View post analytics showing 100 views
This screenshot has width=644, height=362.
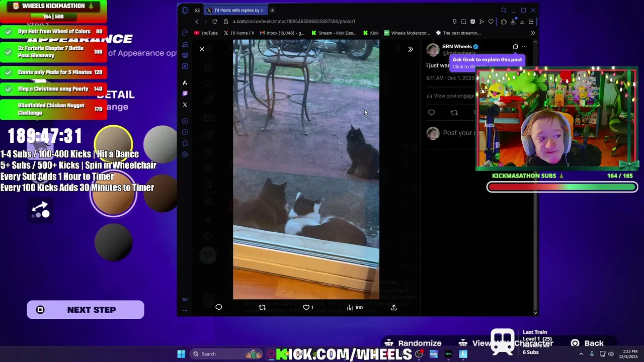pos(354,307)
